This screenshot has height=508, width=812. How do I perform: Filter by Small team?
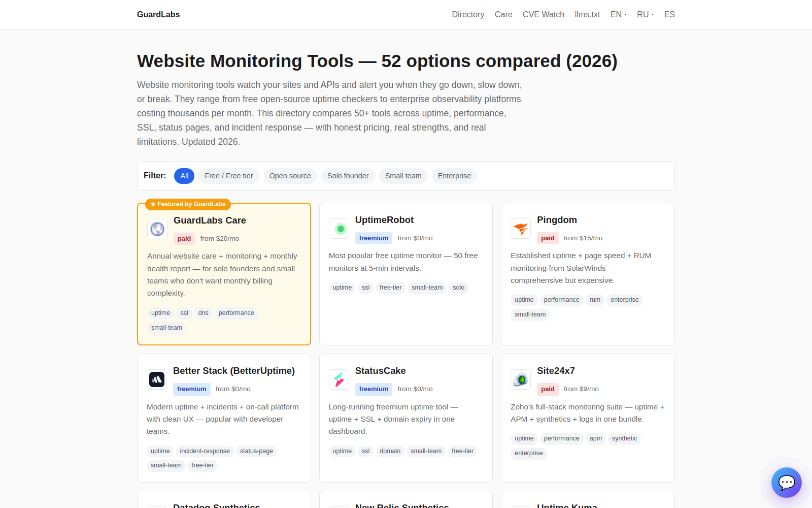tap(403, 176)
